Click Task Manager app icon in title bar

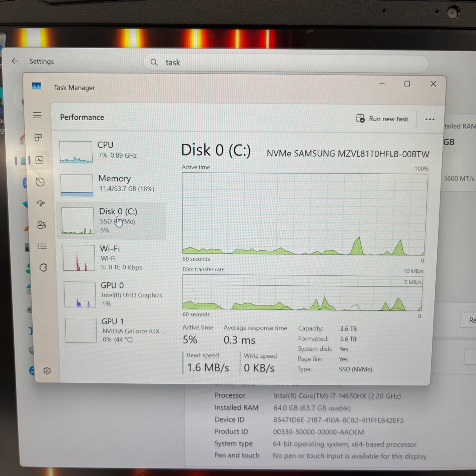36,86
